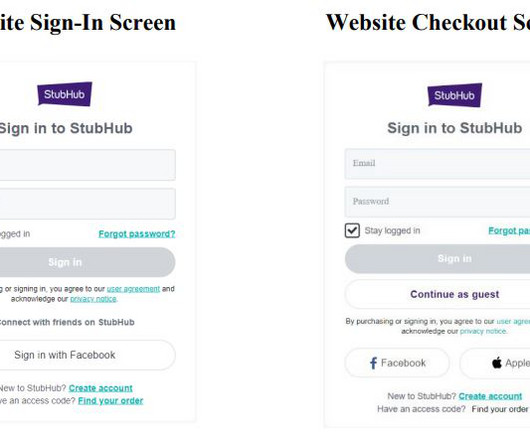530x442 pixels.
Task: Click Sign in with Facebook
Action: pos(87,355)
